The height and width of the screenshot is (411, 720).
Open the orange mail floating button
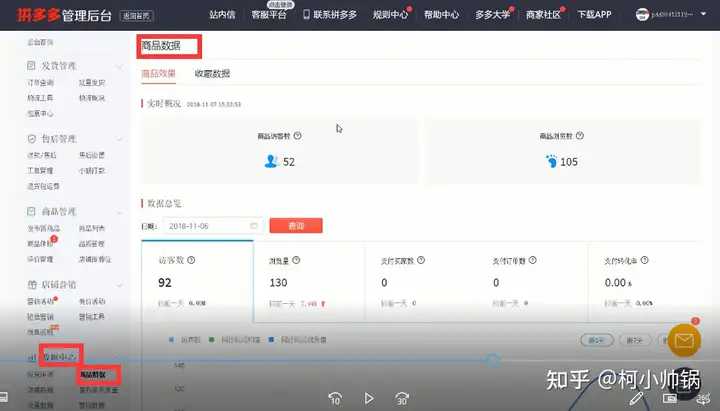(684, 340)
